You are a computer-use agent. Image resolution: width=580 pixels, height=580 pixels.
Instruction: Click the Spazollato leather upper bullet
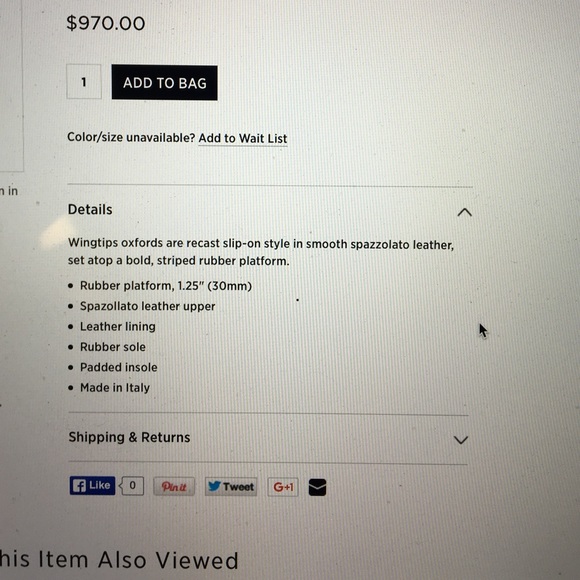pos(148,306)
